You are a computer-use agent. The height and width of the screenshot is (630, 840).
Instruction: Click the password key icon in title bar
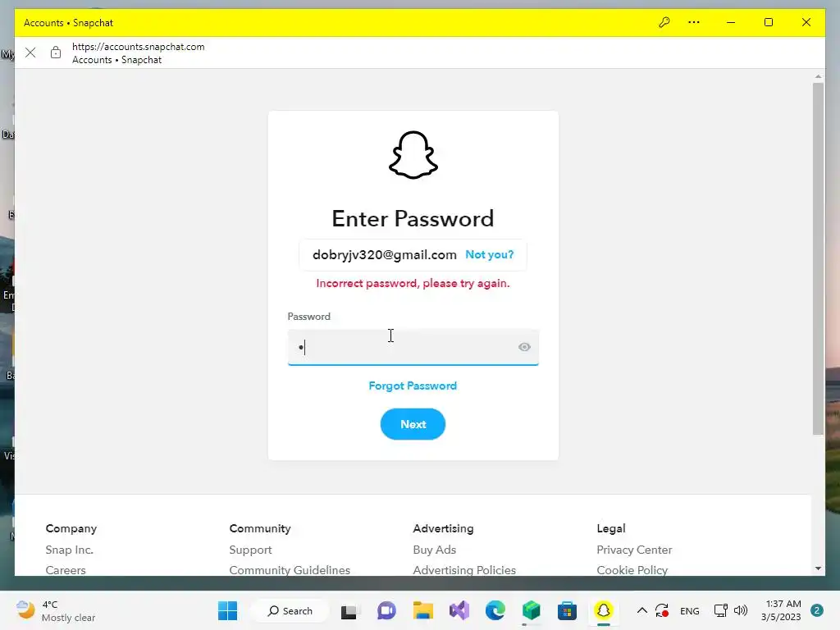pyautogui.click(x=664, y=22)
